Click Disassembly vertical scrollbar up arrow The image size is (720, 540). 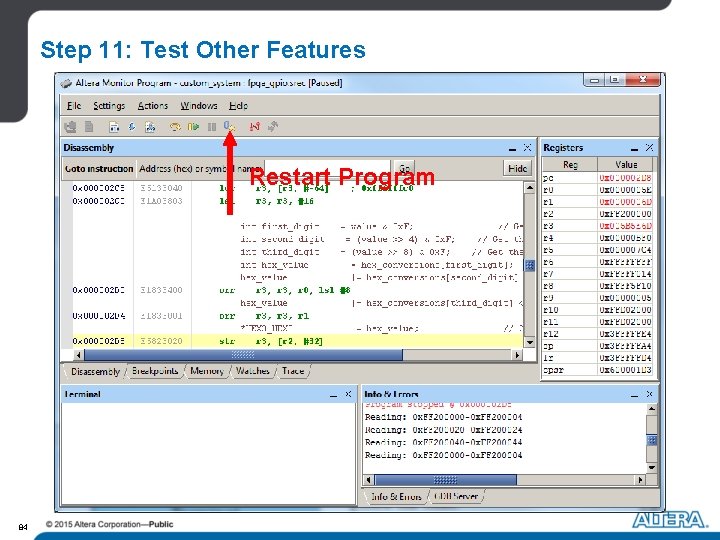click(529, 187)
